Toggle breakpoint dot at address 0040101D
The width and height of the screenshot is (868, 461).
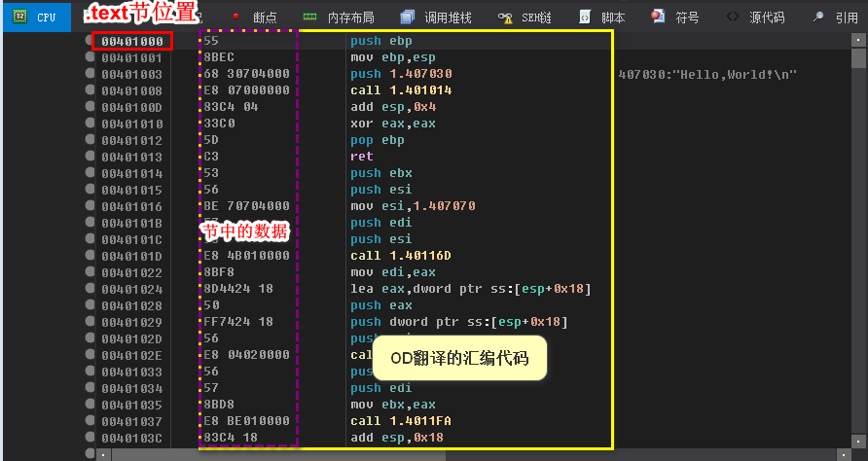90,255
